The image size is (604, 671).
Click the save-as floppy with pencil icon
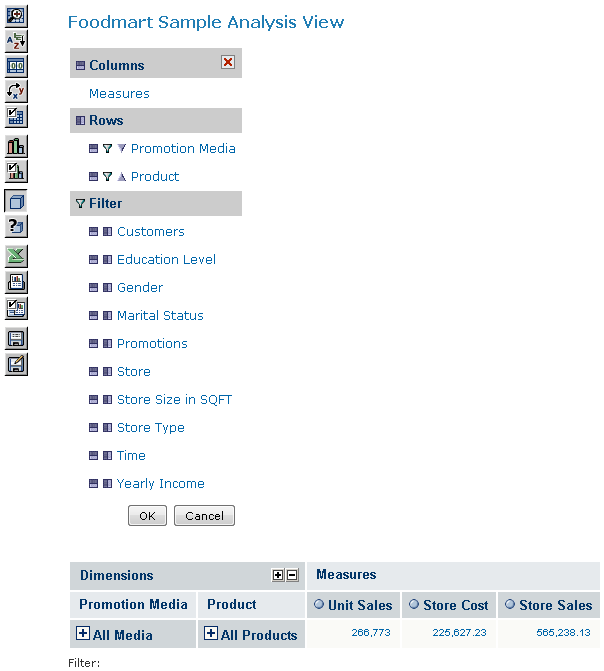point(16,365)
